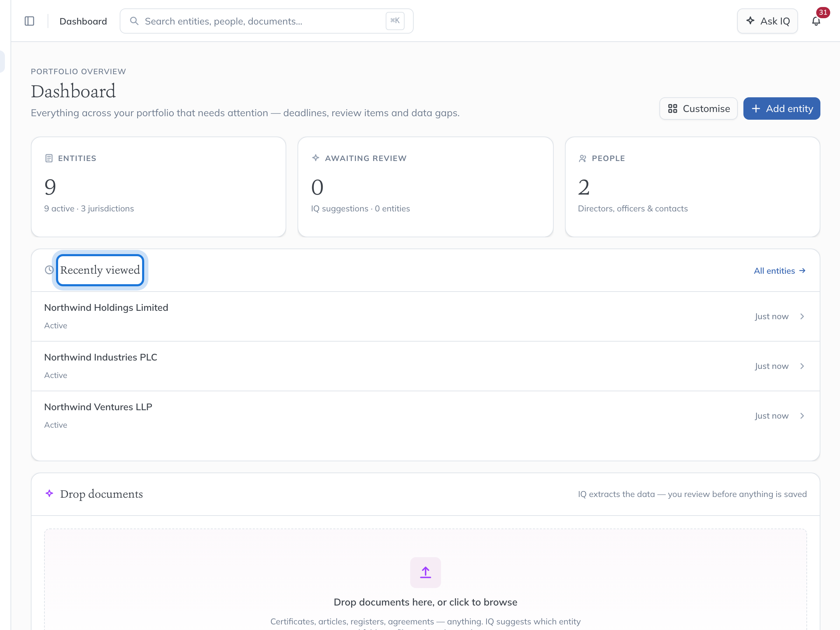The height and width of the screenshot is (630, 840).
Task: Click the Recently viewed heading
Action: 100,270
